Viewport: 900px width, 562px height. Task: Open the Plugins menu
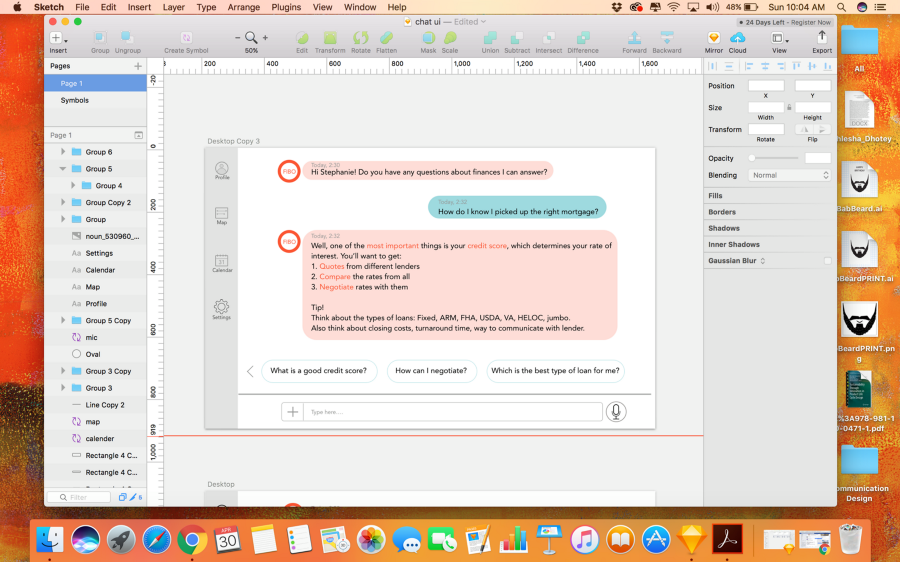286,7
